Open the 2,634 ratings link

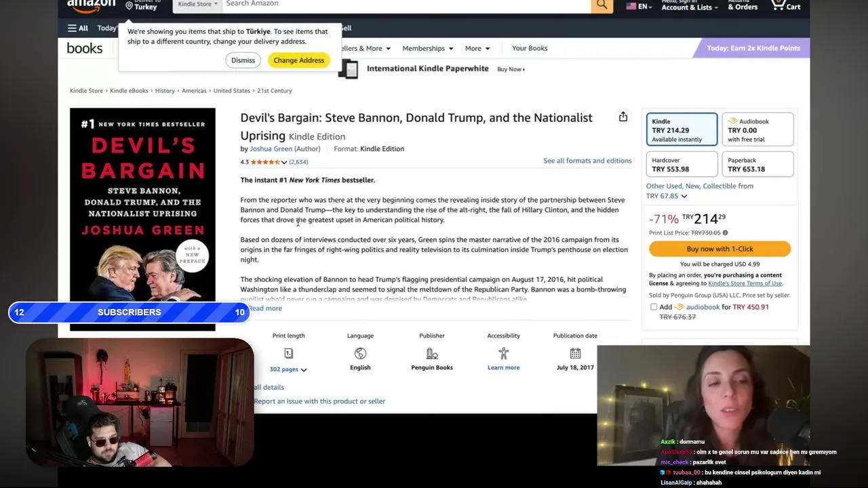[298, 162]
